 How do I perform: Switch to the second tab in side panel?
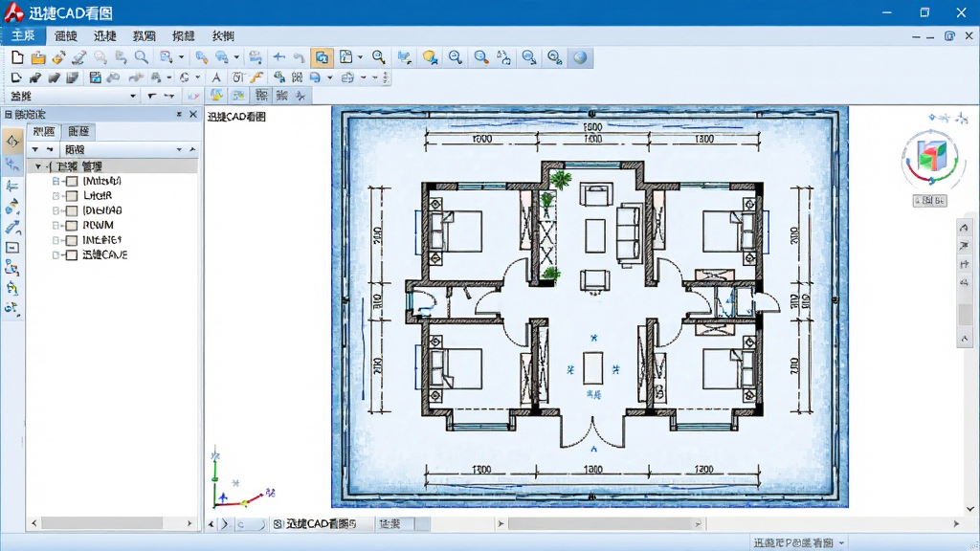(78, 131)
